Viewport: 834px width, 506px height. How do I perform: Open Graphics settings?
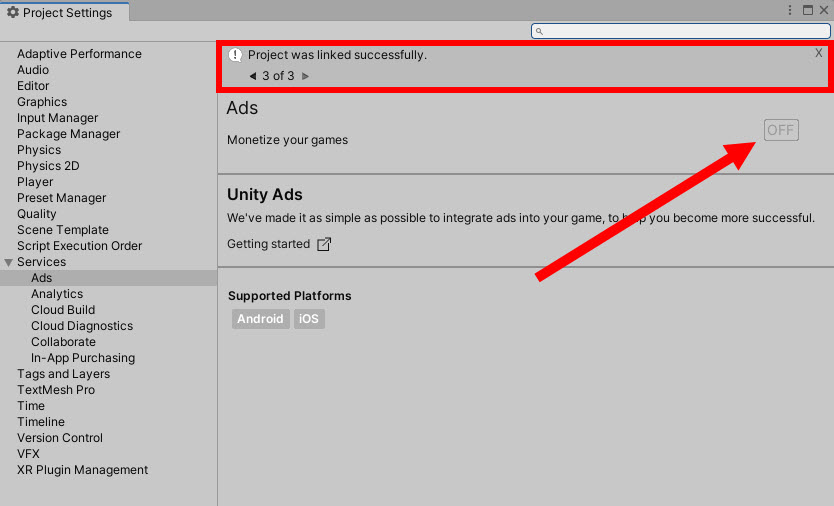pos(42,102)
